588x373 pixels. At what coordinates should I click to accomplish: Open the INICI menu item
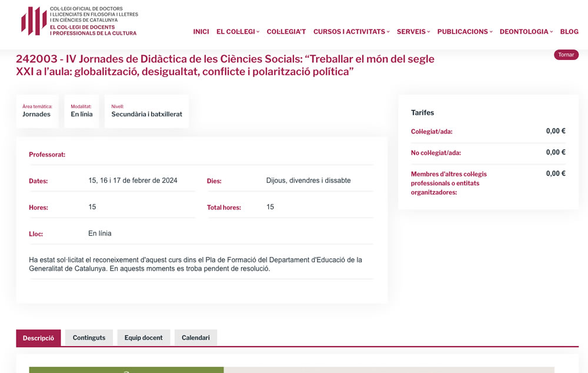[201, 32]
